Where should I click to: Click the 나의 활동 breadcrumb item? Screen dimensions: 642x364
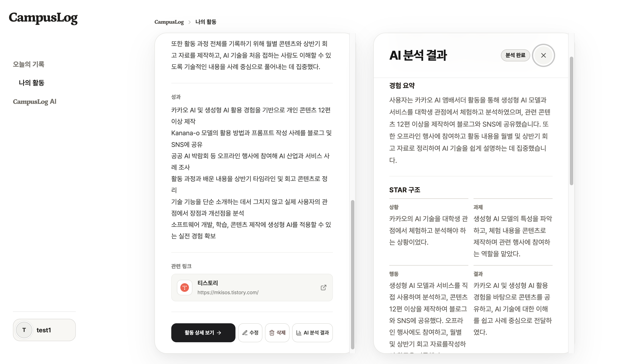[x=206, y=22]
